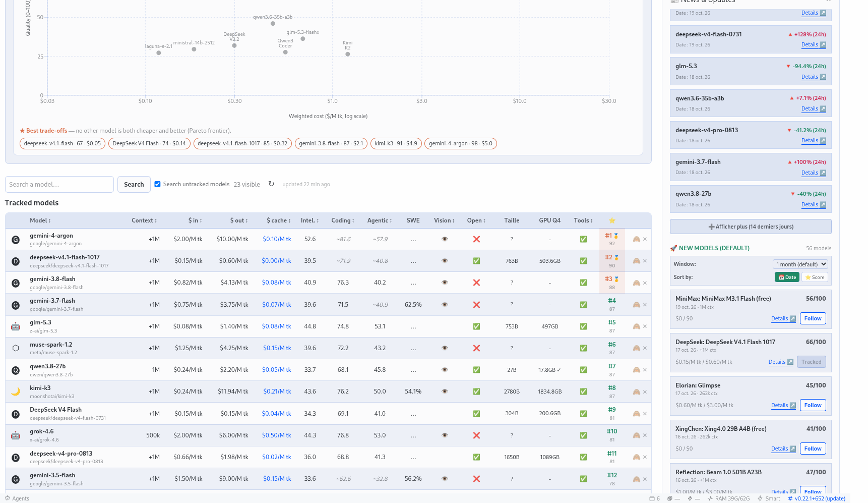Follow MiniMax M3.1 Flash (free)
868x503 pixels.
(813, 318)
